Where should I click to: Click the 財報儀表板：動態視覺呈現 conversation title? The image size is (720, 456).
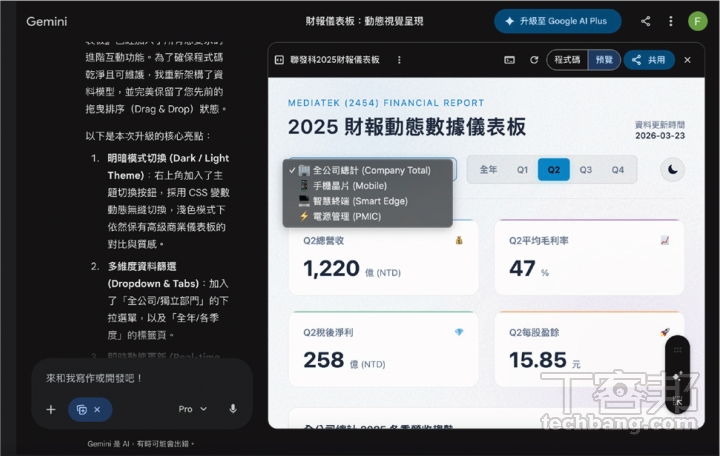coord(364,21)
